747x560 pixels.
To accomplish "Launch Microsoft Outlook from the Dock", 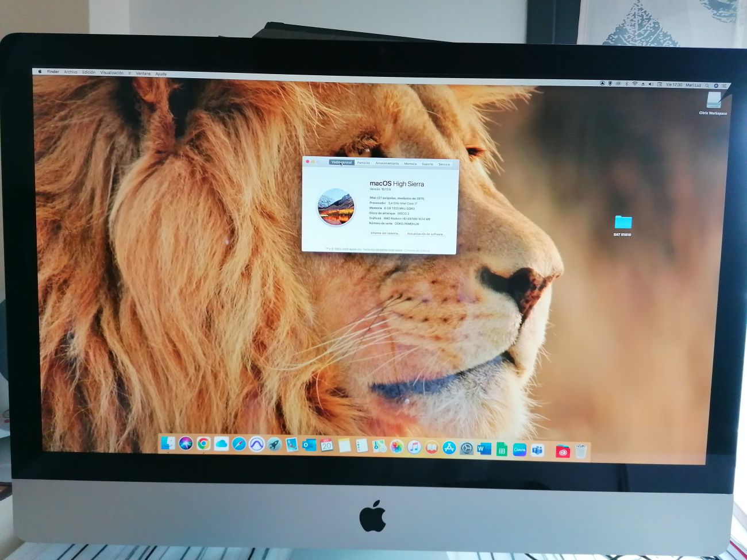I will 309,445.
